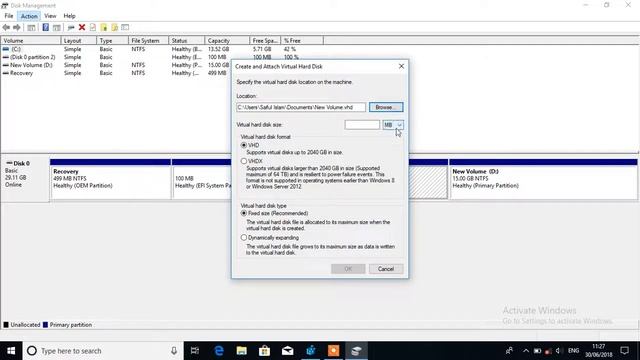Open the Help menu

[x=69, y=16]
